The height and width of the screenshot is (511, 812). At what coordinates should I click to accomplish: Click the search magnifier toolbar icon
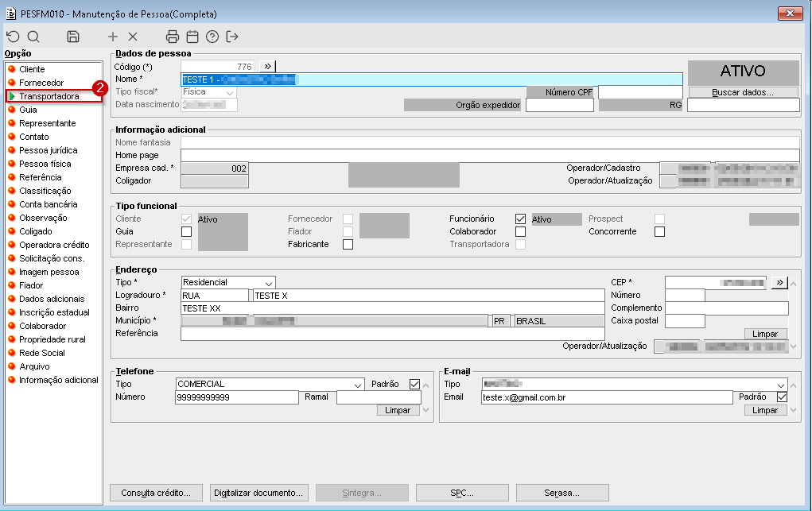33,37
